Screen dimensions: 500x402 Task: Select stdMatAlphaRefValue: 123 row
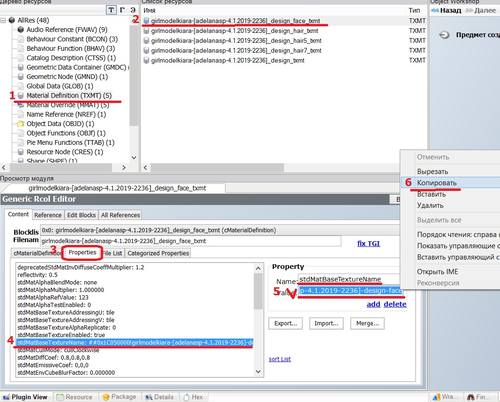coord(53,297)
